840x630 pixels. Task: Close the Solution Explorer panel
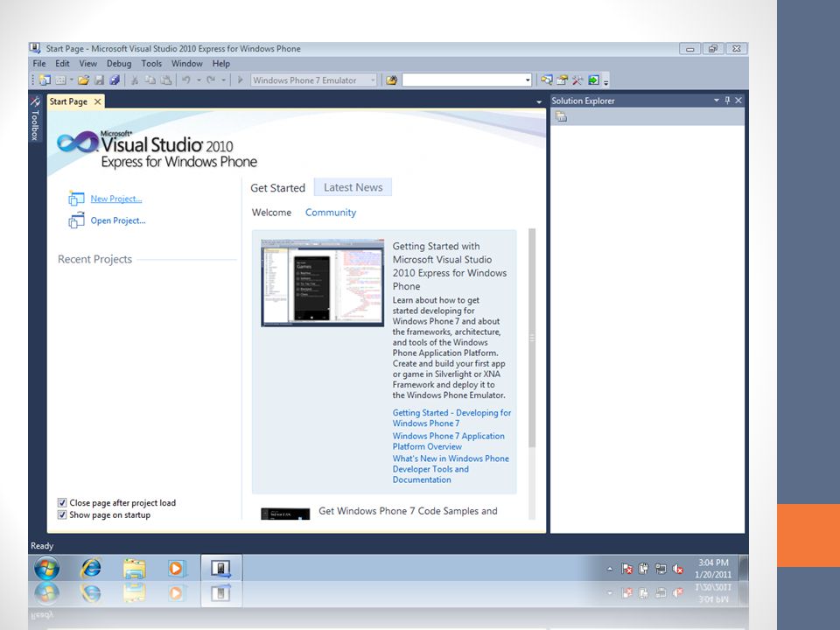738,100
